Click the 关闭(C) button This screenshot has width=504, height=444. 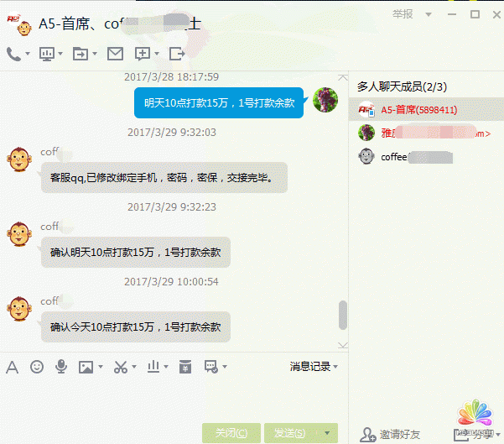click(231, 433)
